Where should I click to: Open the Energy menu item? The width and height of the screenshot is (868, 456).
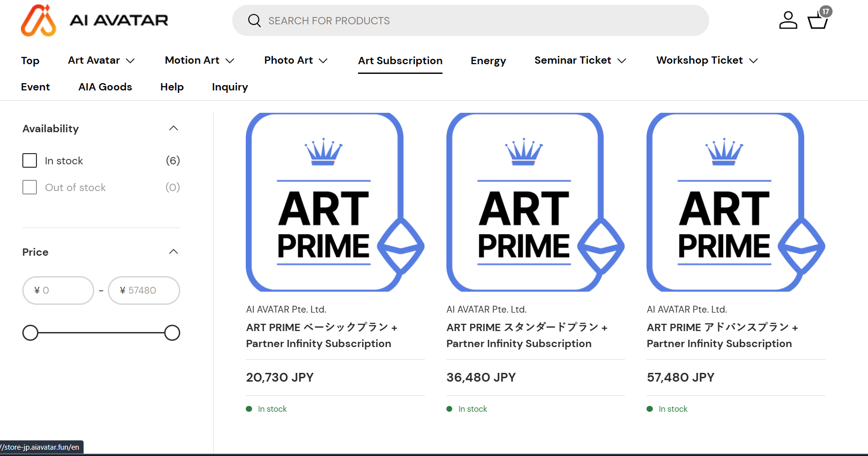[x=488, y=61]
